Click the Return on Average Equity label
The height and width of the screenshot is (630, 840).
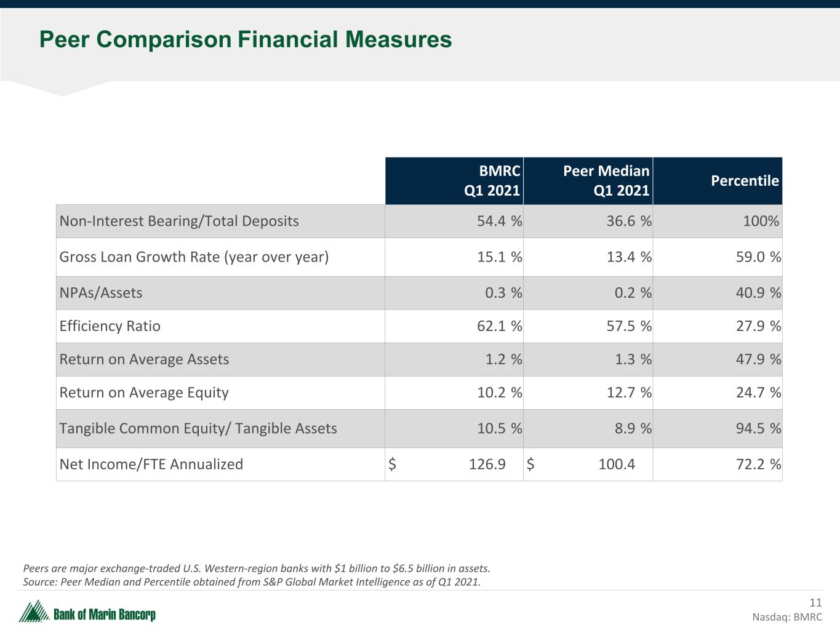pyautogui.click(x=144, y=392)
